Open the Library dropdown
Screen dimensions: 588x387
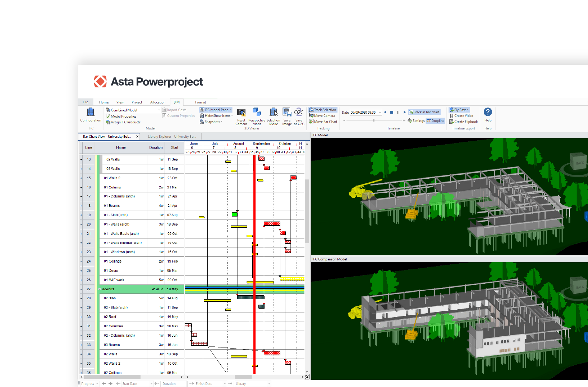[269, 384]
